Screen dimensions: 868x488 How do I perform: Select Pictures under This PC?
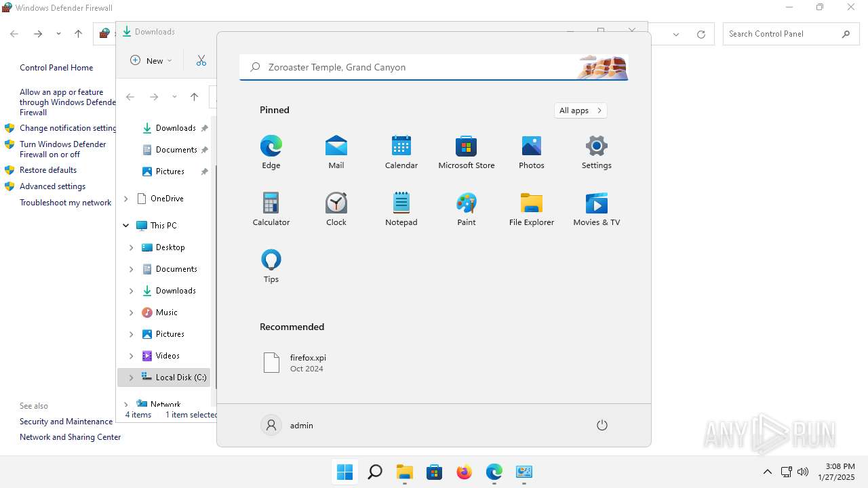point(170,334)
